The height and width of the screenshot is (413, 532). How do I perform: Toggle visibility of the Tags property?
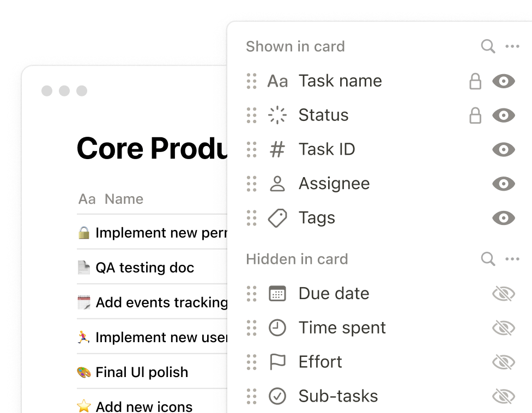(x=503, y=218)
